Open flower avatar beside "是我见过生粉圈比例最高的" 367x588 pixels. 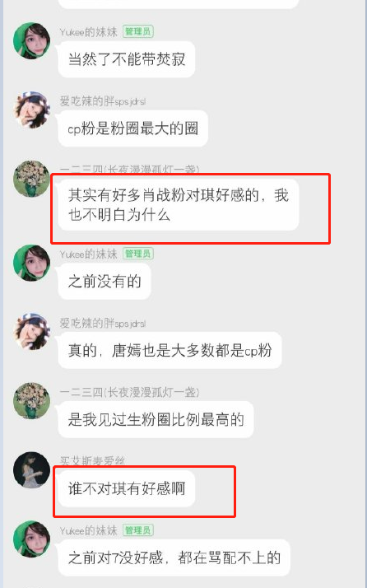tap(31, 400)
